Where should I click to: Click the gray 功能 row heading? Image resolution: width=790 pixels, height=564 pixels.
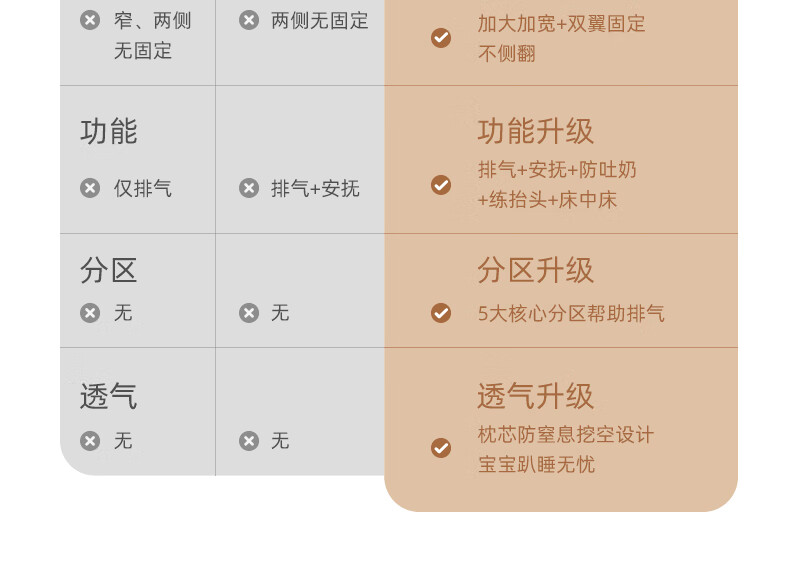point(109,132)
